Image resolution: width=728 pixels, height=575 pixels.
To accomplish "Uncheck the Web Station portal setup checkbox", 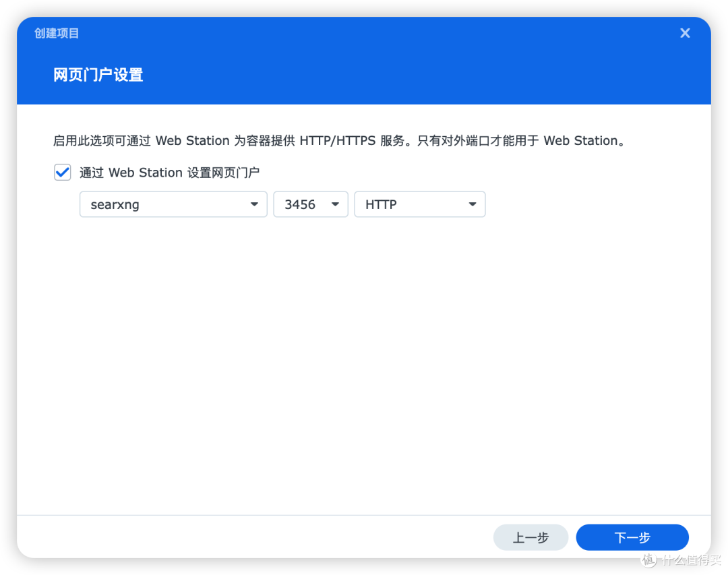I will [62, 173].
